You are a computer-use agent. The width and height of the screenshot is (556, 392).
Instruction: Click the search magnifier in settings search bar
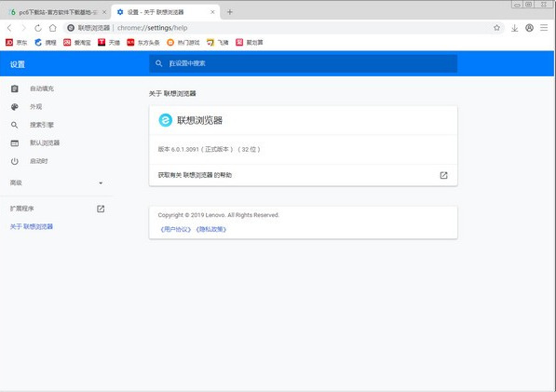[159, 63]
